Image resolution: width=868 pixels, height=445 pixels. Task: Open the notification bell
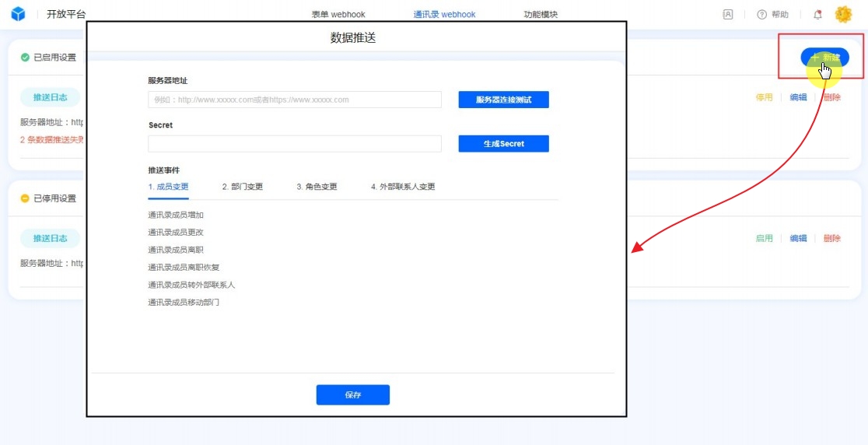(x=817, y=14)
